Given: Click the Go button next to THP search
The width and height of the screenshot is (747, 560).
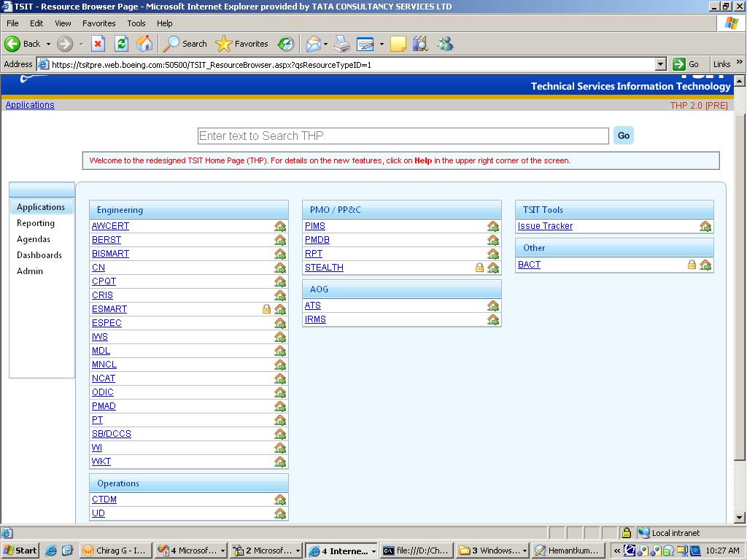Looking at the screenshot, I should (x=624, y=136).
